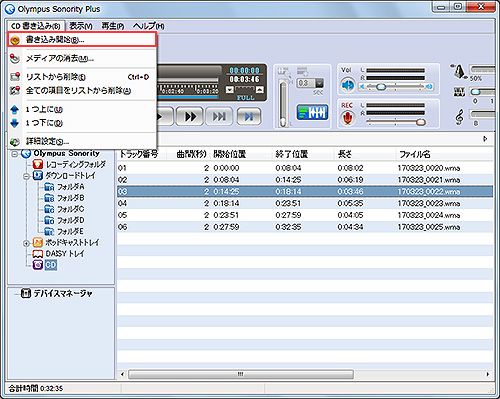The image size is (500, 399).
Task: Select the CD tree item
Action: click(x=51, y=265)
